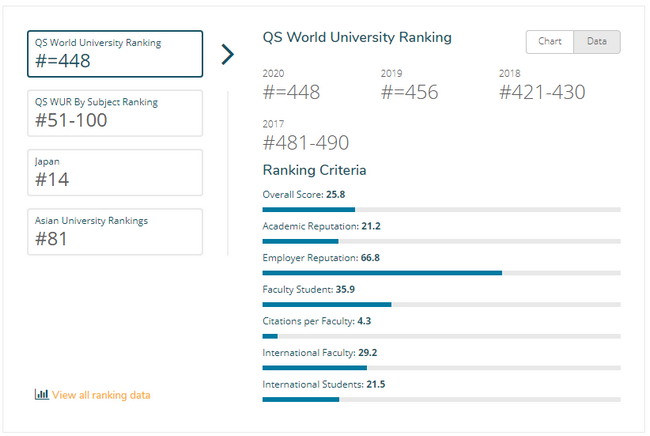Click the Employer Reputation 66.8 progress bar
650x436 pixels.
[x=441, y=273]
